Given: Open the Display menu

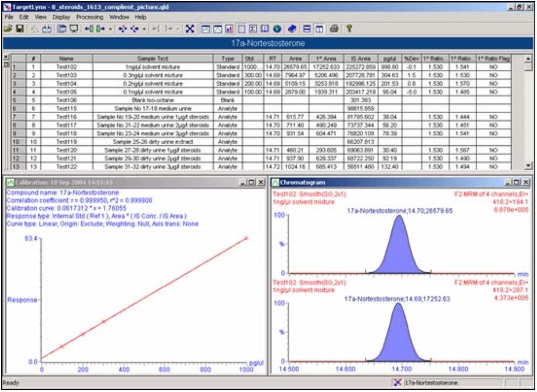Looking at the screenshot, I should point(61,17).
